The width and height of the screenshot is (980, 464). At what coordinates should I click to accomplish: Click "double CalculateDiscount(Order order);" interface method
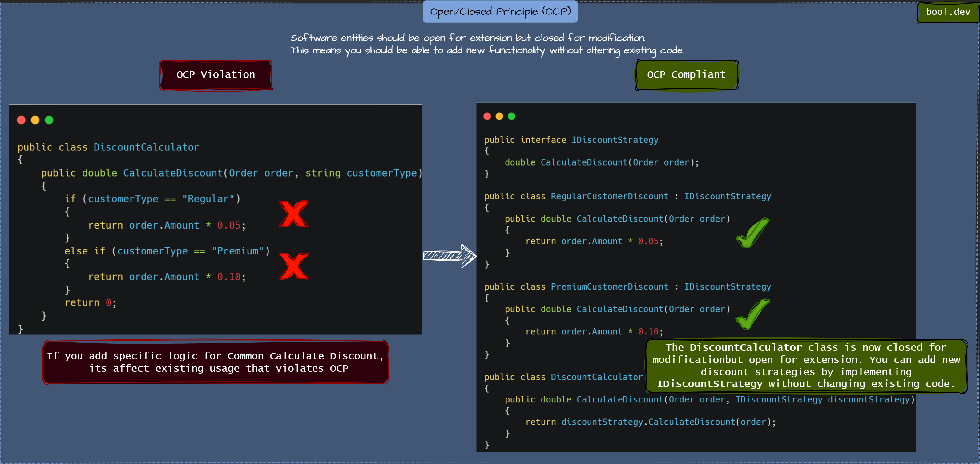pos(602,162)
